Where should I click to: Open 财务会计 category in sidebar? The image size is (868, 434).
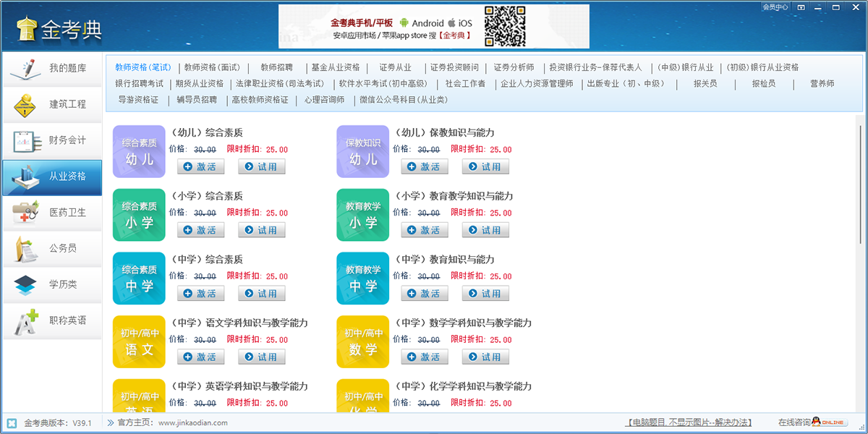[52, 141]
